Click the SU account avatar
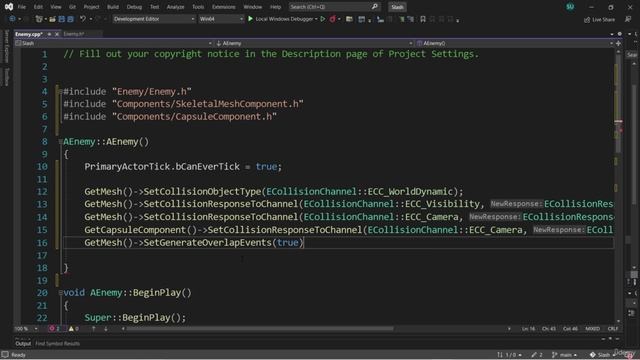Screen dimensions: 640x360 pos(570,7)
